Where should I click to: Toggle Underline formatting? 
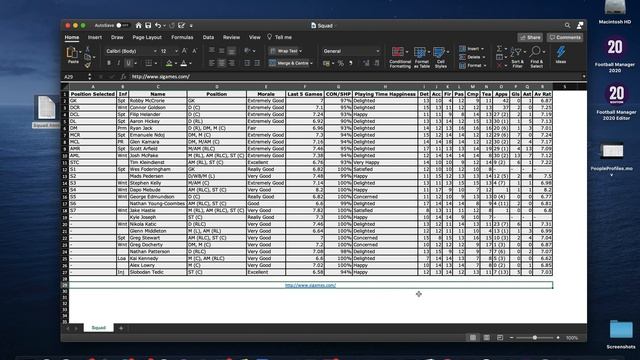coord(128,63)
